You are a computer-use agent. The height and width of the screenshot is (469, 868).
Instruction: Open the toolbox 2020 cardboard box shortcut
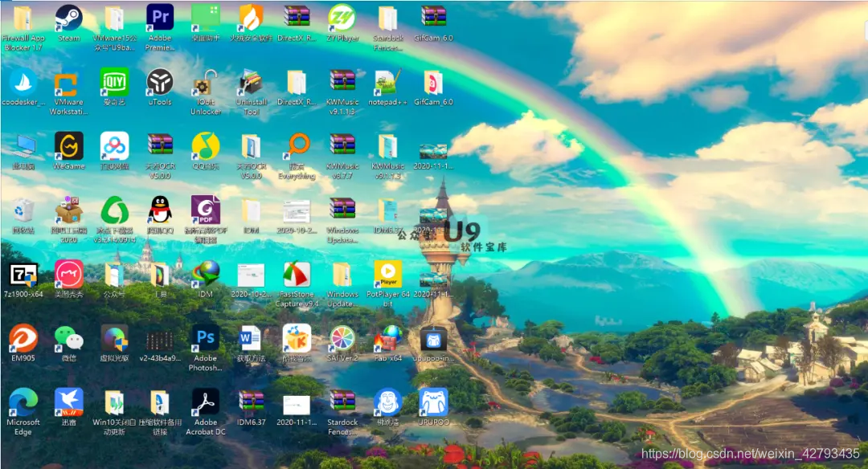(68, 210)
